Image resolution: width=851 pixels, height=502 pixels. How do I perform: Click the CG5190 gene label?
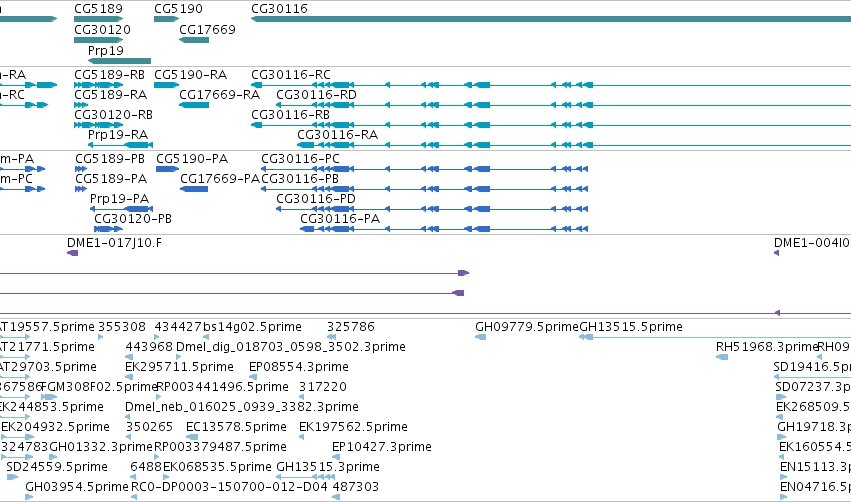coord(178,9)
